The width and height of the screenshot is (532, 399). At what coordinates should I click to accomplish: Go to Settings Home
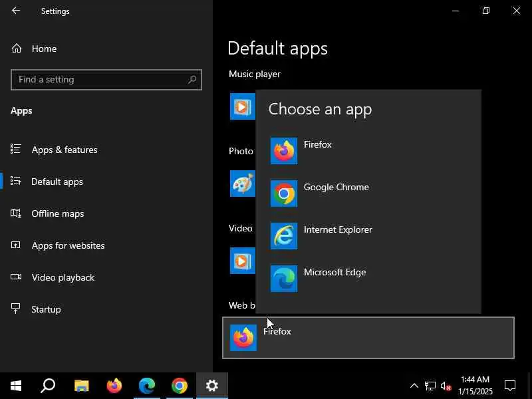tap(44, 49)
